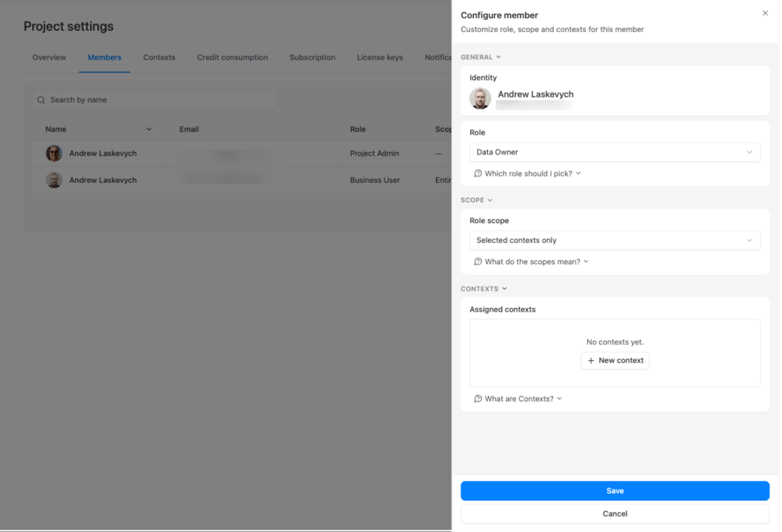The image size is (782, 532).
Task: Click the Email column header
Action: [189, 129]
